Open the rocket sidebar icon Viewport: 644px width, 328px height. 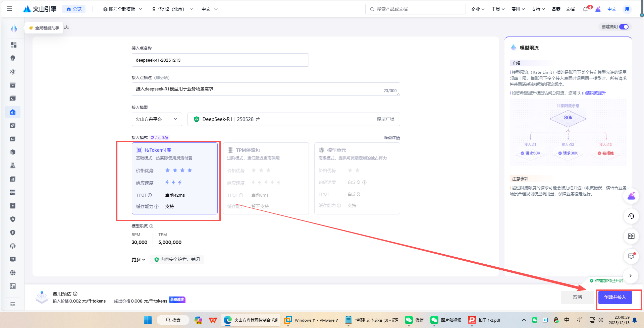[x=13, y=125]
